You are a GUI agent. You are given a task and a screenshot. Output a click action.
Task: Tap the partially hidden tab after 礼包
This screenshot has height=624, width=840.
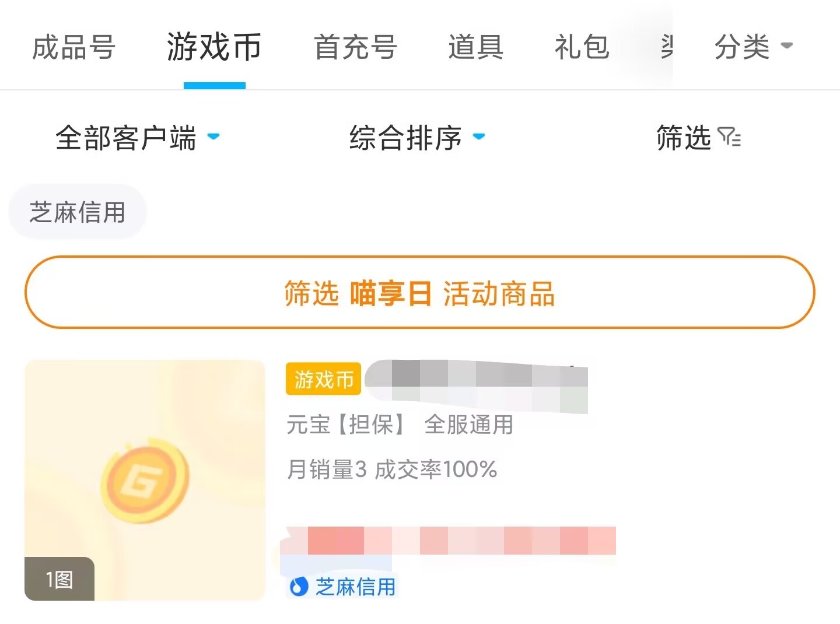pos(666,47)
